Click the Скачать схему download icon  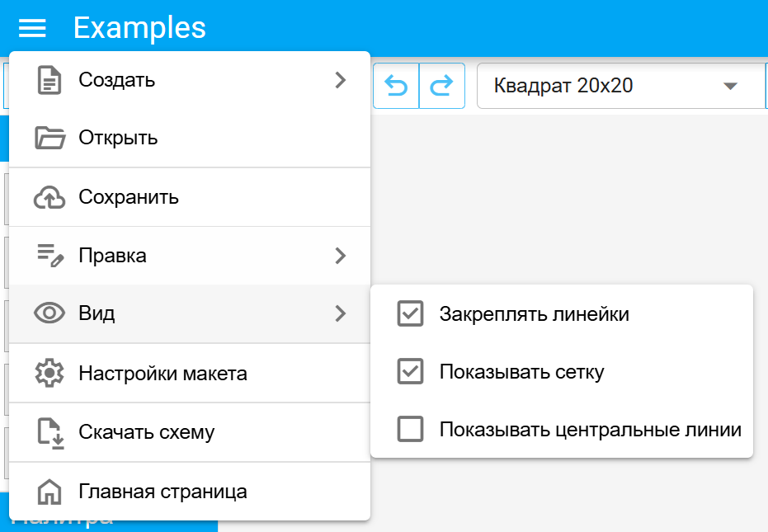click(x=49, y=431)
